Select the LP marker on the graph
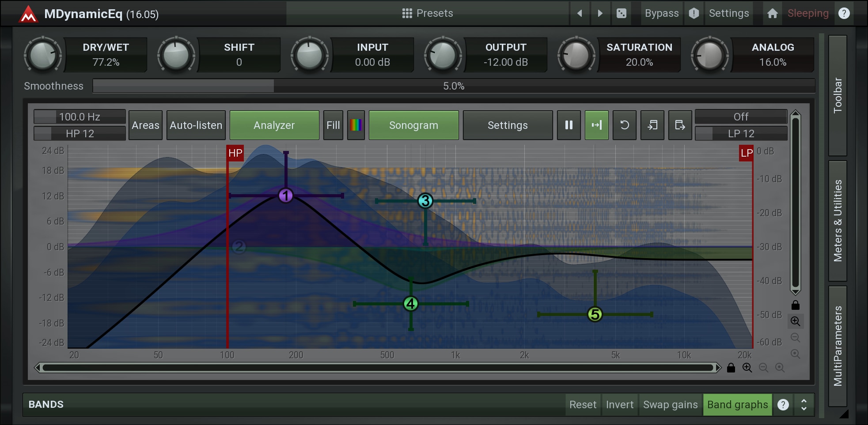868x425 pixels. pos(746,153)
